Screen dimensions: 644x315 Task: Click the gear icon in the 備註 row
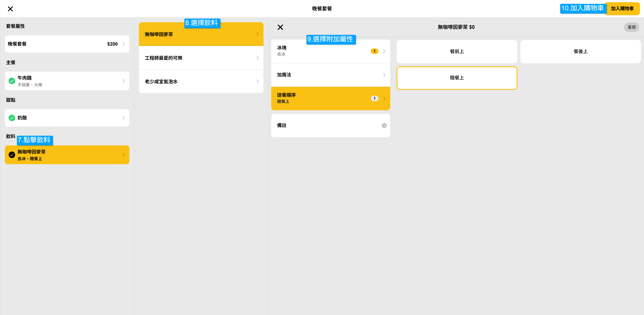(384, 126)
